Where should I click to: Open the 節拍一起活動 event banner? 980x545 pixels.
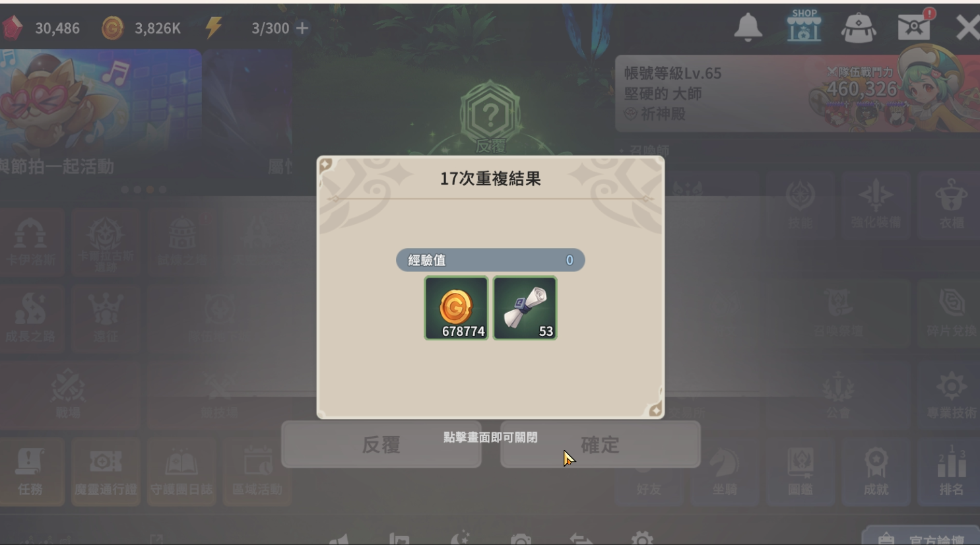[x=100, y=113]
